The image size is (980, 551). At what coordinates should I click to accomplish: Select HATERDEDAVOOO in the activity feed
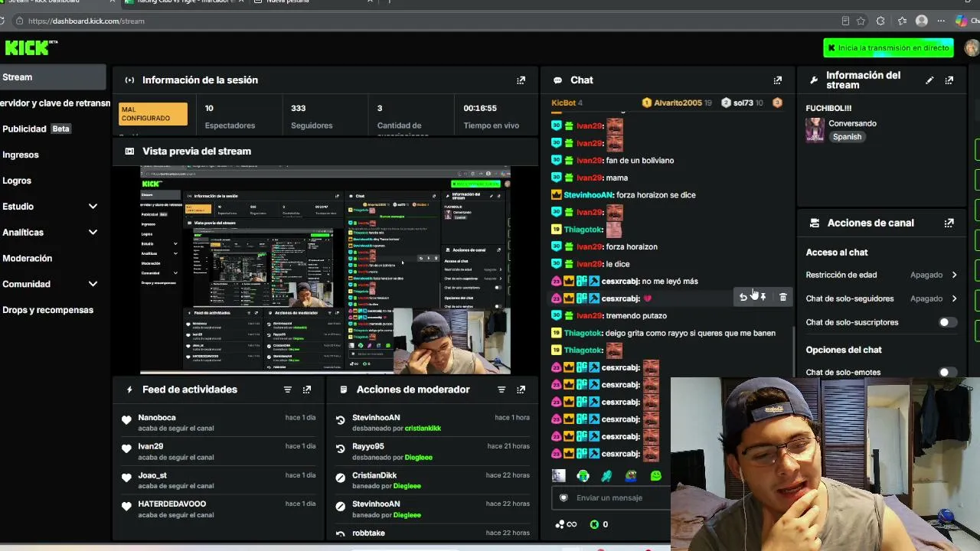(172, 504)
